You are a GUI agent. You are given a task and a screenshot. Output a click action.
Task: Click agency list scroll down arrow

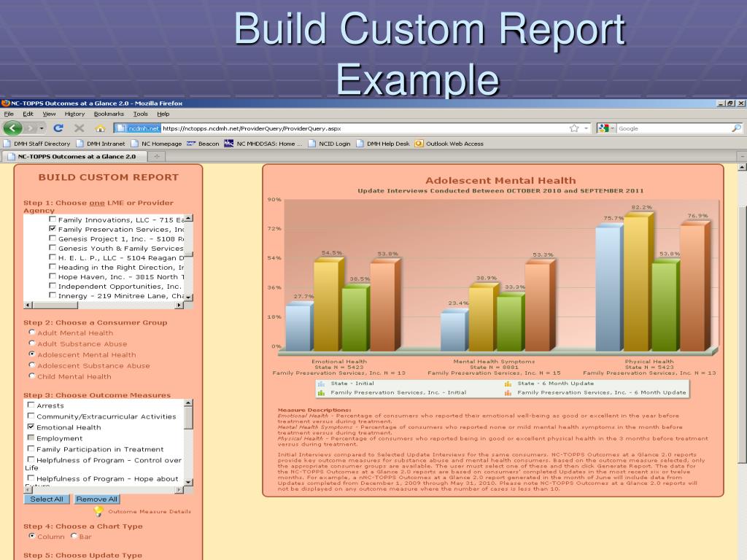pos(189,297)
